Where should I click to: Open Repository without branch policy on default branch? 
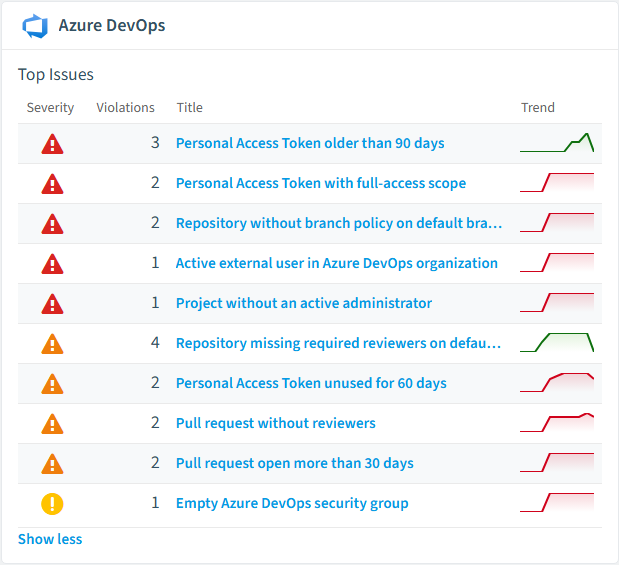pos(339,223)
